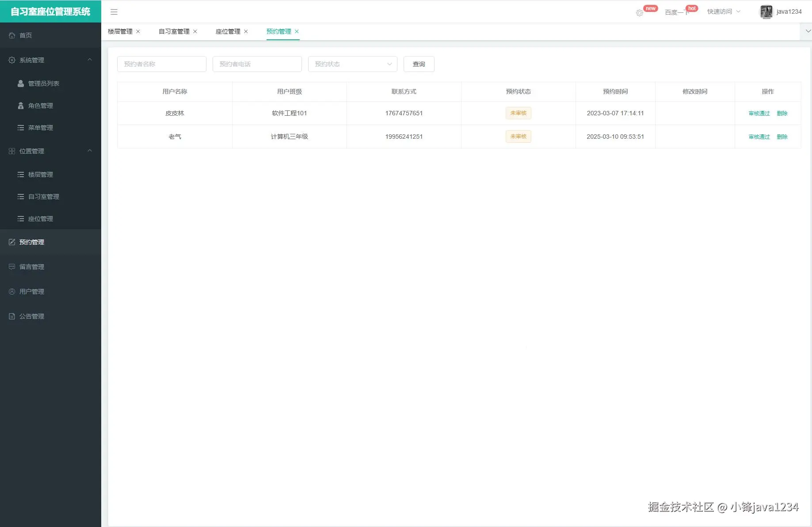Open 首页 in the sidebar
Screen dimensions: 812x527
pyautogui.click(x=50, y=35)
